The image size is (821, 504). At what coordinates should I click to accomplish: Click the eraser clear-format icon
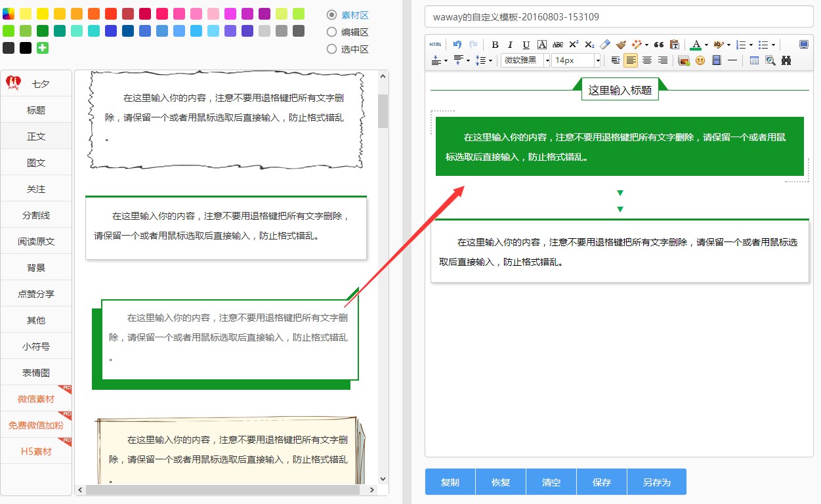coord(605,45)
